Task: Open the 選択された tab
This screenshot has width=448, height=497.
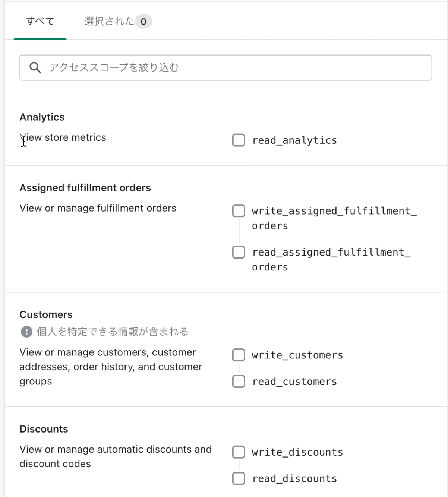Action: click(x=109, y=21)
